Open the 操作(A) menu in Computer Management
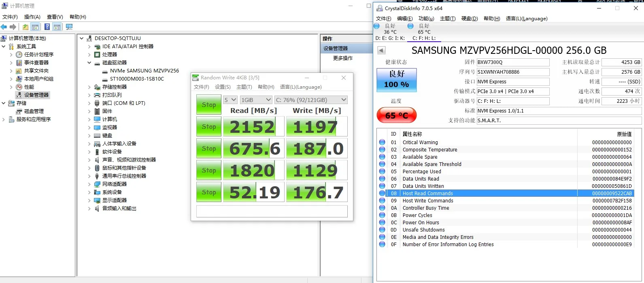Screen dimensions: 644x283 (x=32, y=17)
